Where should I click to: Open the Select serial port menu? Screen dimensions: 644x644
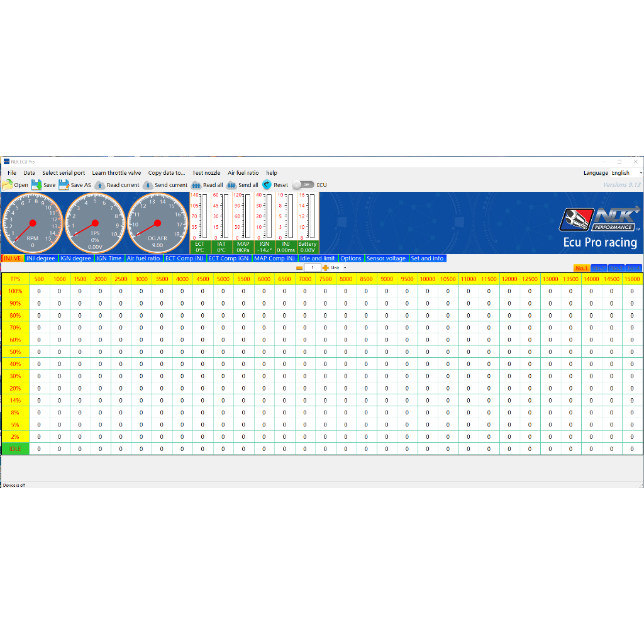click(x=64, y=173)
